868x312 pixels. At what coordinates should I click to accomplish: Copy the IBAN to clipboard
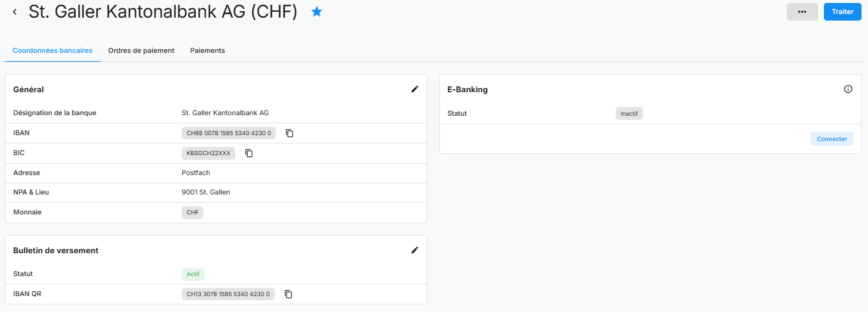[x=289, y=133]
